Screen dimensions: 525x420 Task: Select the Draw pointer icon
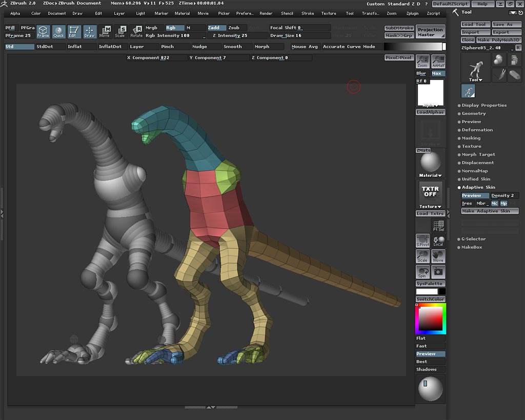click(89, 31)
